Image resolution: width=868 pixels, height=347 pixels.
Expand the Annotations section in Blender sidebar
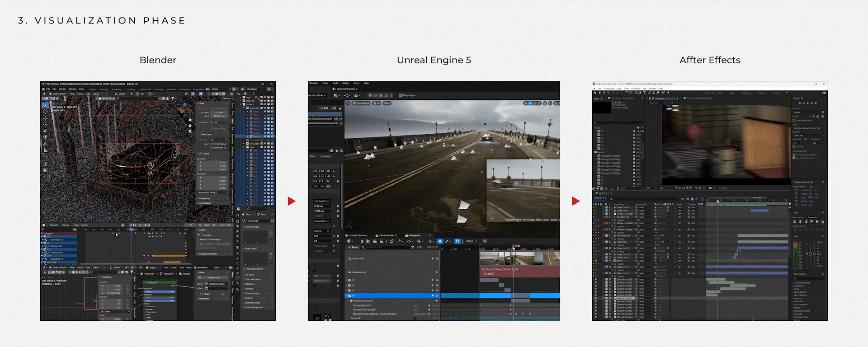pos(205,203)
